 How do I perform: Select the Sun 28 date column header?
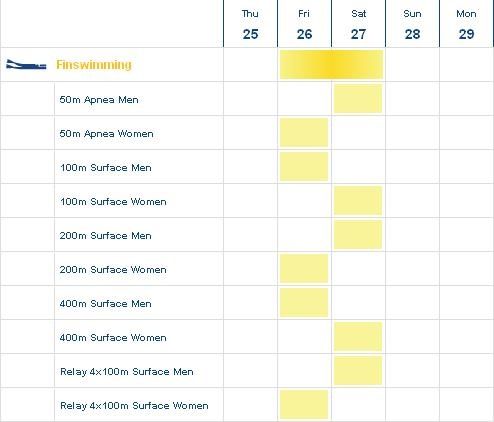(x=412, y=24)
